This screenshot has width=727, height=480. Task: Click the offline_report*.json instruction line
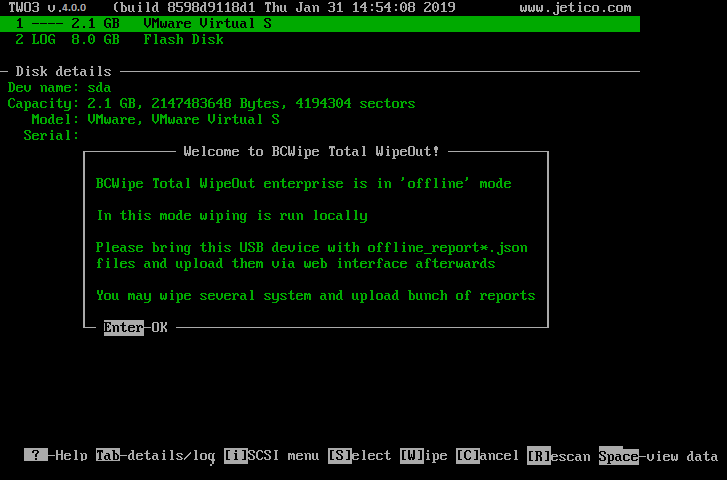[x=312, y=248]
